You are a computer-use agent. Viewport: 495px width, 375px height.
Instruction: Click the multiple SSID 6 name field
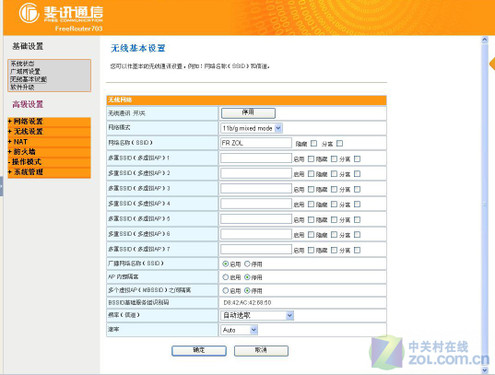pos(256,234)
